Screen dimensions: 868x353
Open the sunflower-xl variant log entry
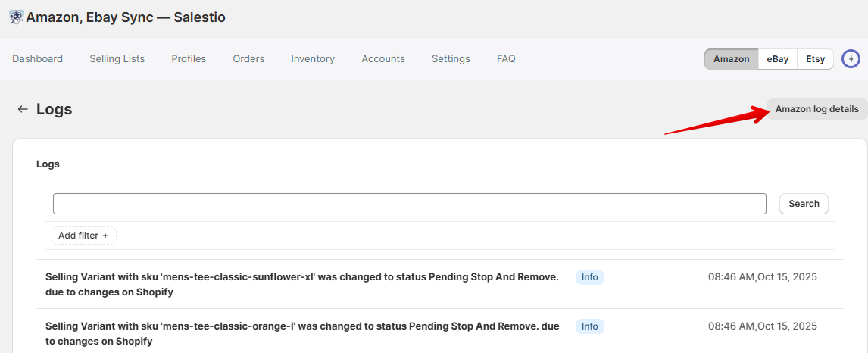(x=301, y=284)
